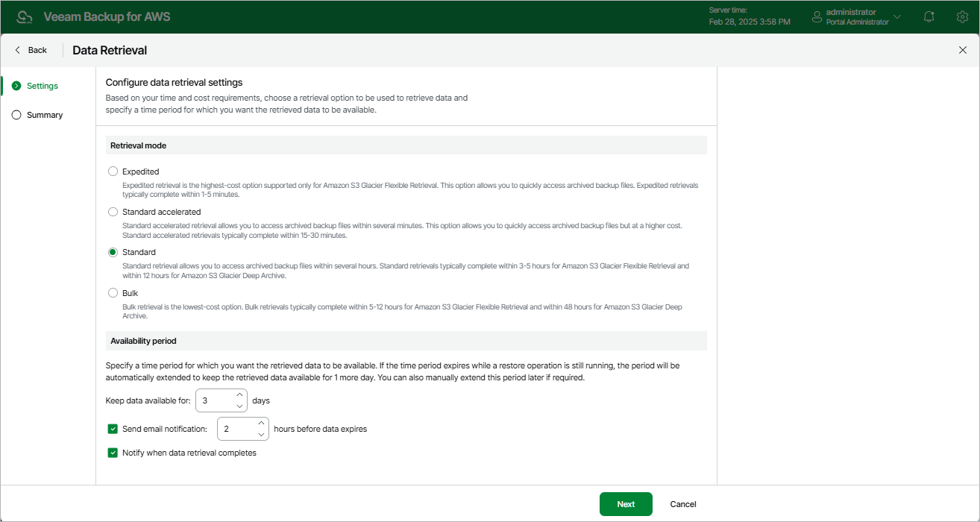Click the Veeam Backup cloud logo icon
Viewport: 980px width, 522px height.
tap(25, 16)
